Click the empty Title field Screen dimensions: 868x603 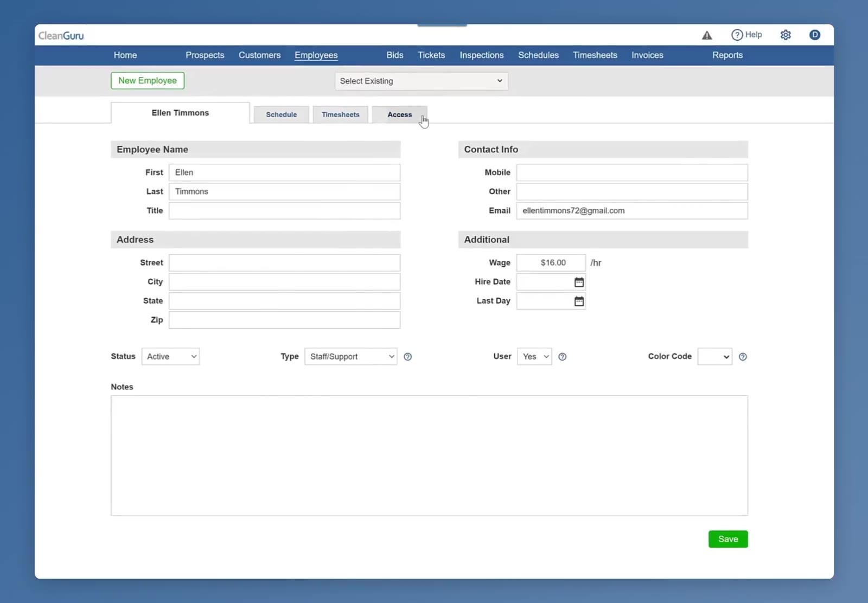[x=284, y=210]
